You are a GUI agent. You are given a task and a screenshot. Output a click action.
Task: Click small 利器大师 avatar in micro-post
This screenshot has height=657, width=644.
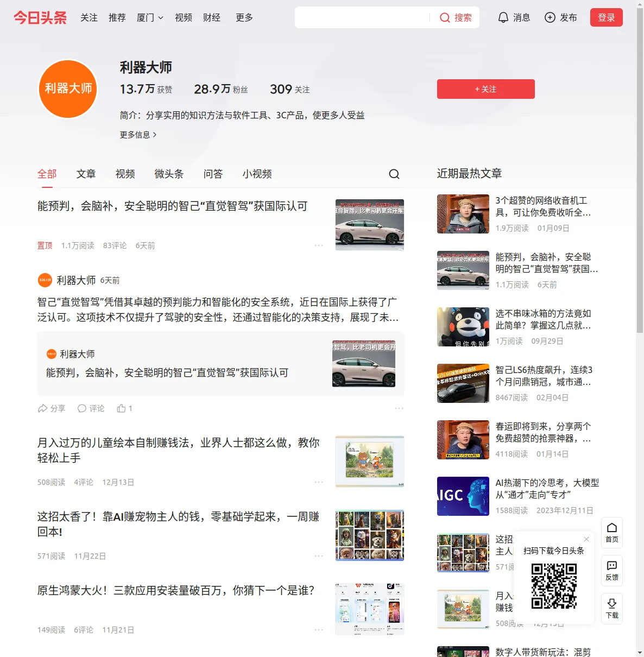point(45,280)
